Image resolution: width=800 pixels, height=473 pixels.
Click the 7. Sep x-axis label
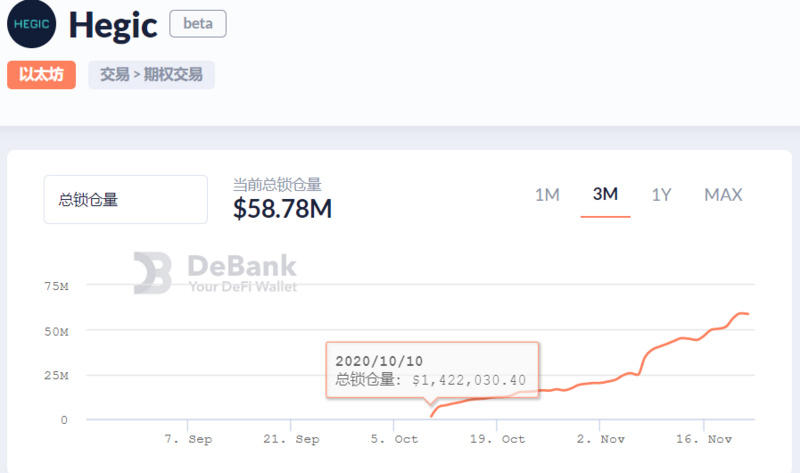188,439
